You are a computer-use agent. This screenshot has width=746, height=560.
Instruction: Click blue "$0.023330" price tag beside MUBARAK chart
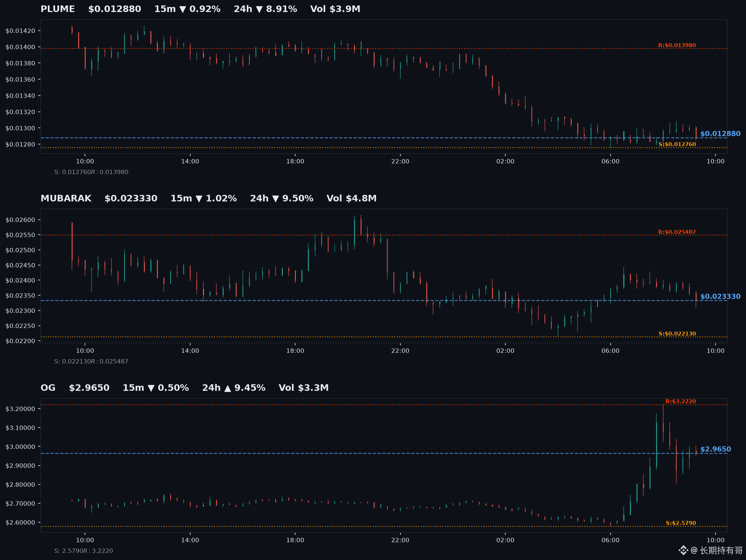pyautogui.click(x=720, y=296)
